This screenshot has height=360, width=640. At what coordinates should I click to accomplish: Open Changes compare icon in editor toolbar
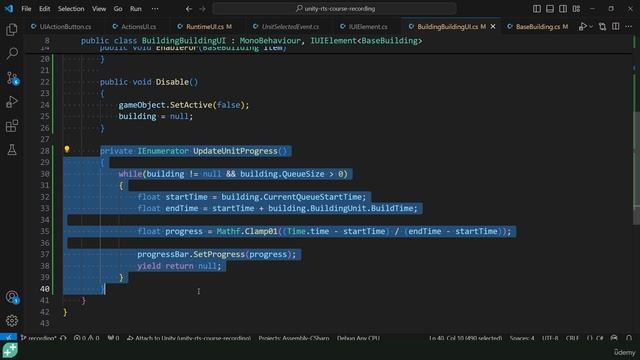(602, 27)
